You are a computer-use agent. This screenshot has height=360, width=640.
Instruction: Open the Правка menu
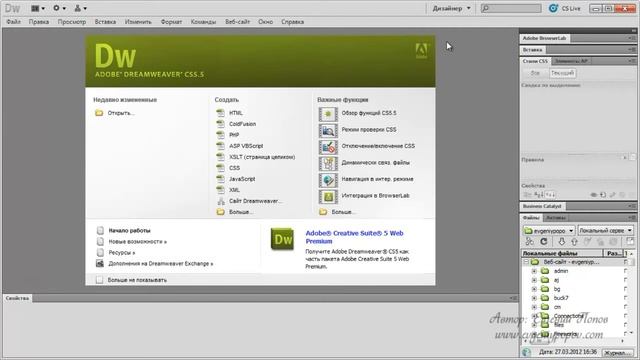click(x=39, y=22)
